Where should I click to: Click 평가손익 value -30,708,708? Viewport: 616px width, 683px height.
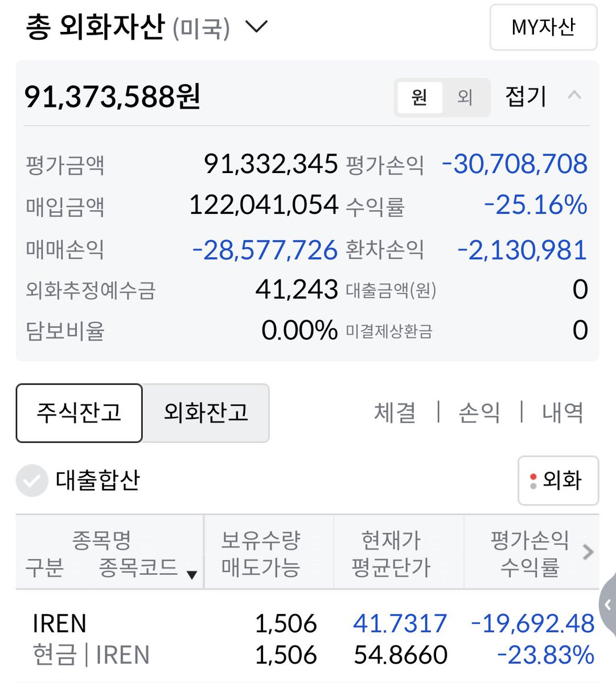(x=515, y=164)
